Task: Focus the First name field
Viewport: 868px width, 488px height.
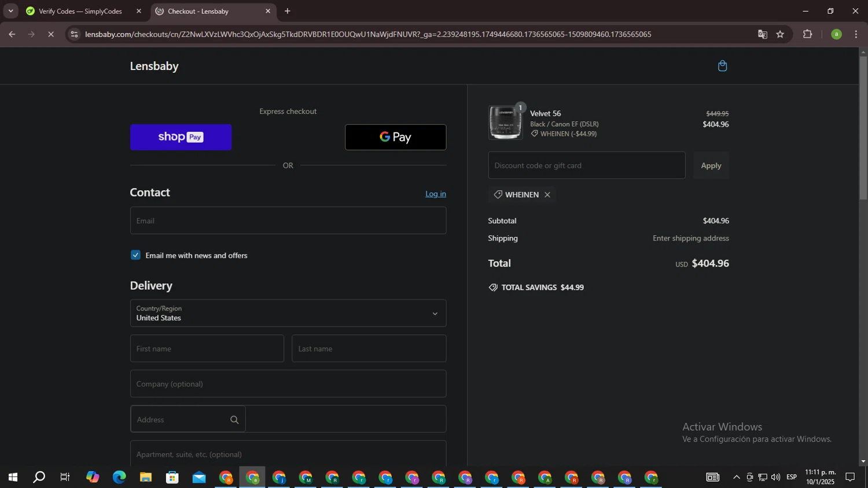Action: (207, 349)
